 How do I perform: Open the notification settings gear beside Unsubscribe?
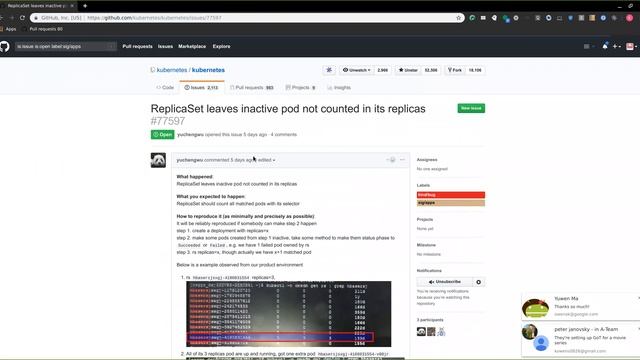point(479,282)
